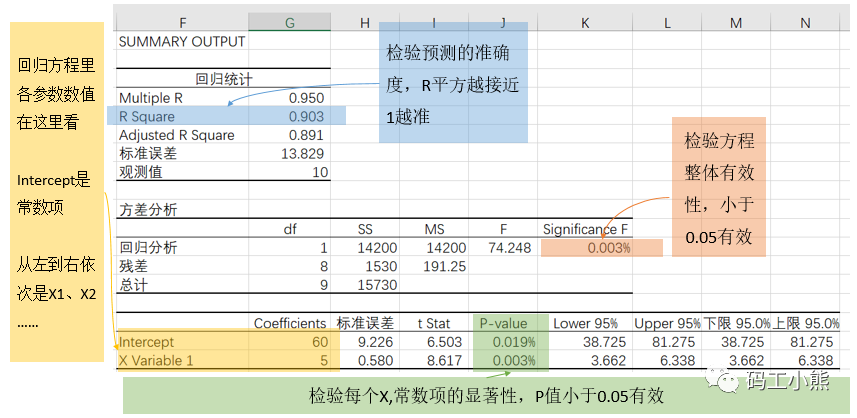The image size is (857, 418).
Task: Click the Upper 95% header cell
Action: coord(667,323)
